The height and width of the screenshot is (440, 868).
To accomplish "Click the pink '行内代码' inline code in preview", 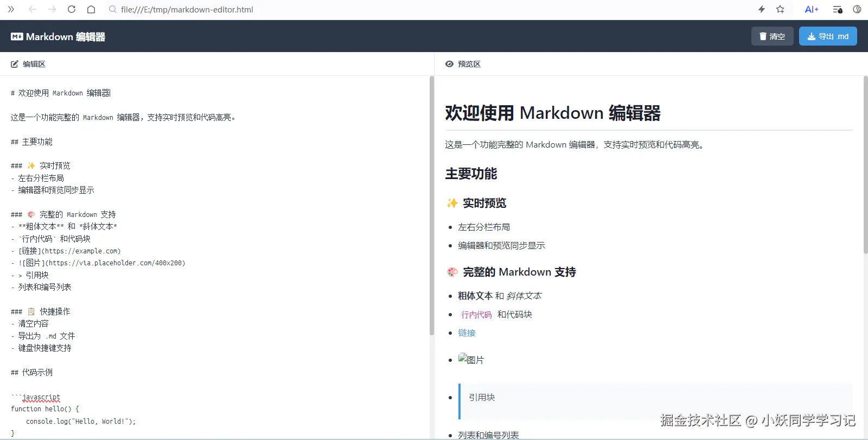I will 476,314.
